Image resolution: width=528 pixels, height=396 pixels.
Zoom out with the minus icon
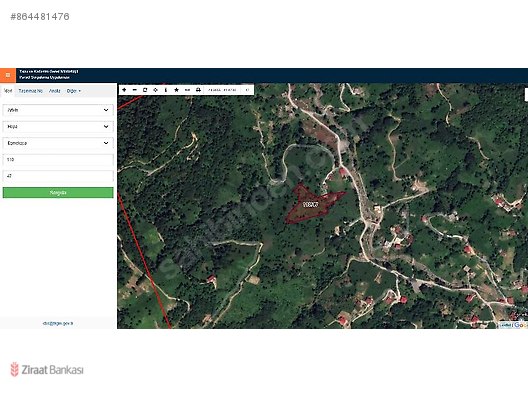pyautogui.click(x=135, y=90)
